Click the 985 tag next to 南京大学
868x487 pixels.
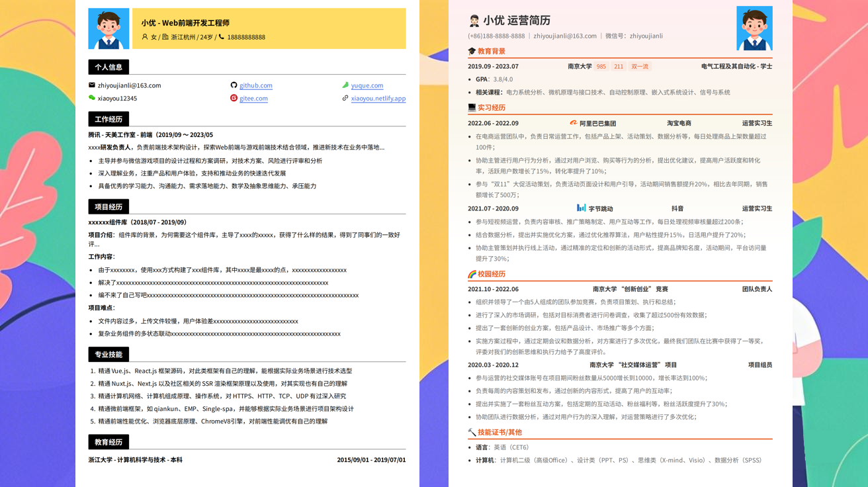pos(601,67)
